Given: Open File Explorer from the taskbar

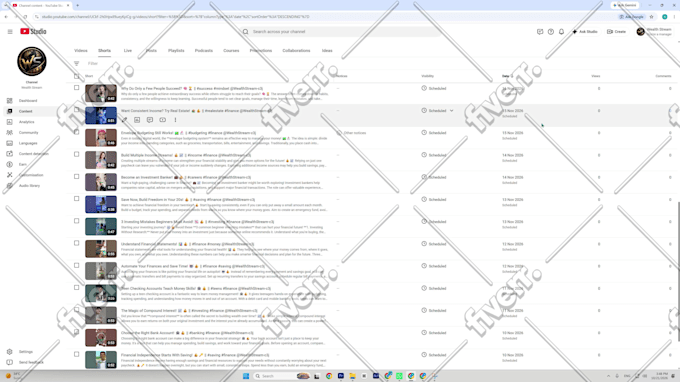Looking at the screenshot, I should tap(352, 376).
